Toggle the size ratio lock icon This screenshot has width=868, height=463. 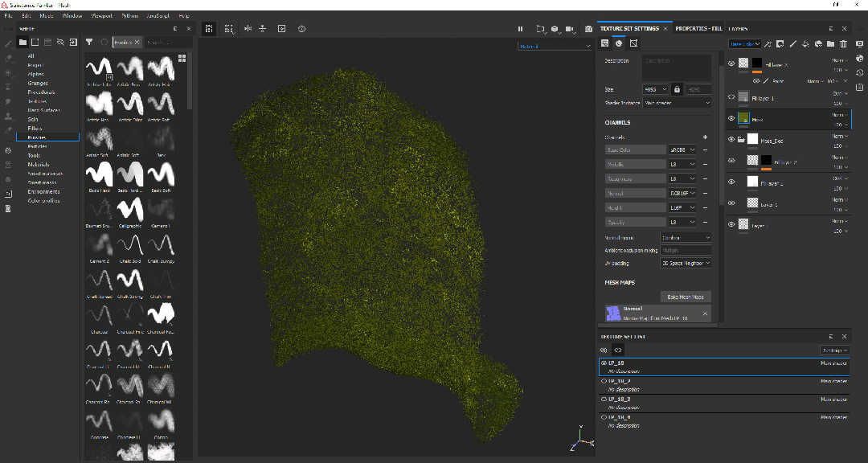tap(677, 89)
